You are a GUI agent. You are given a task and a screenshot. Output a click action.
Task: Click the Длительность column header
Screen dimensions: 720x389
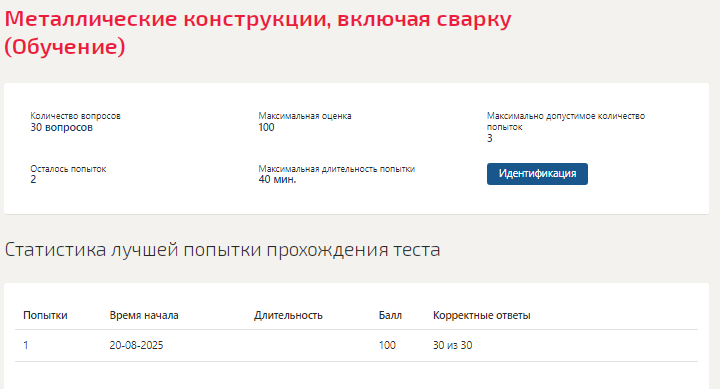288,315
